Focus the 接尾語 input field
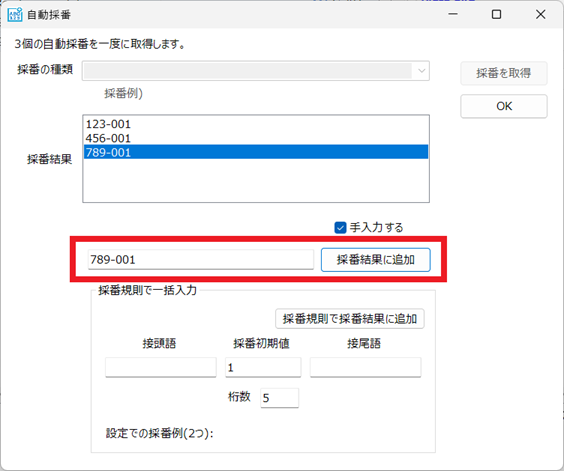 click(x=365, y=367)
